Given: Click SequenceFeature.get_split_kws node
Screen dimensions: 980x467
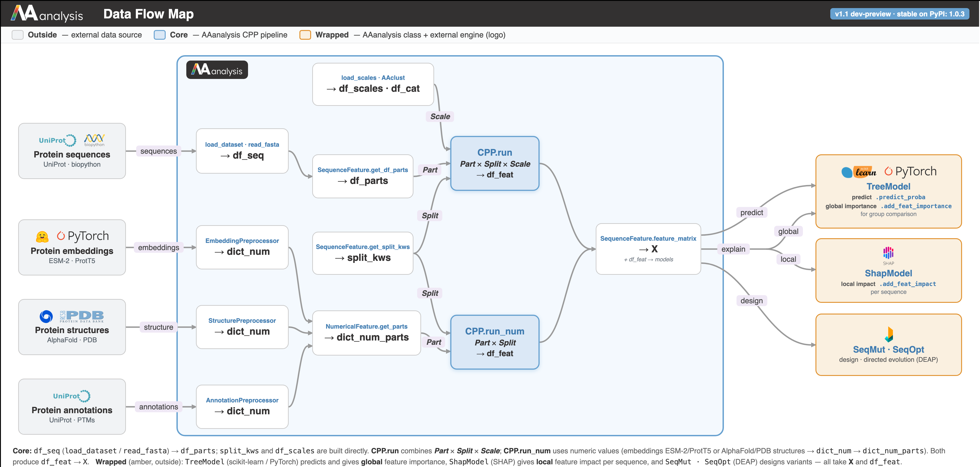Looking at the screenshot, I should (x=363, y=253).
